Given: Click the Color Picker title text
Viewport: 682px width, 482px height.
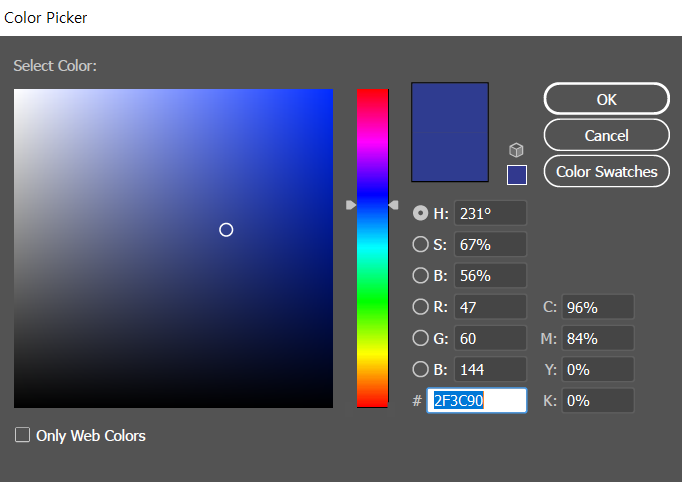Looking at the screenshot, I should coord(46,18).
